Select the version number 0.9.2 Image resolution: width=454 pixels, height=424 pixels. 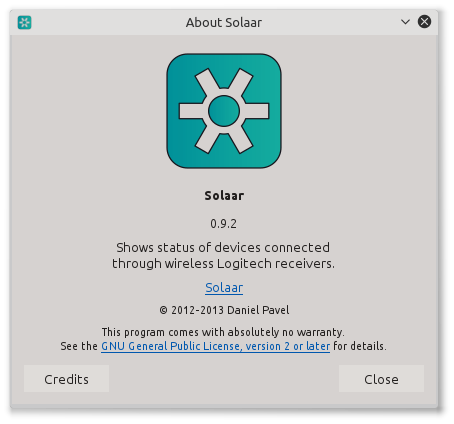coord(223,223)
